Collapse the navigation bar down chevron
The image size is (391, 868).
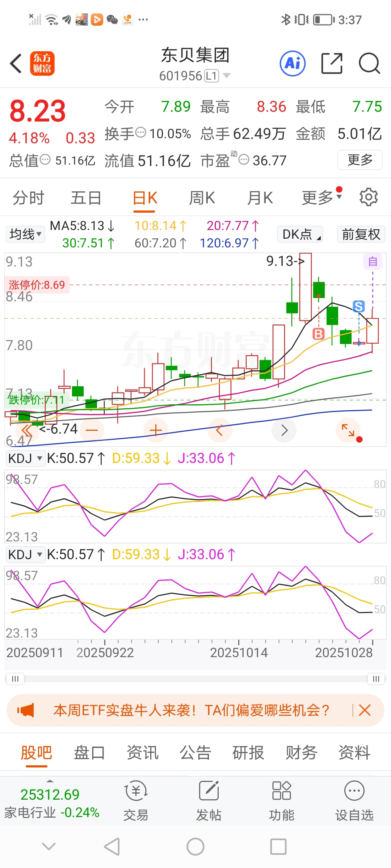(x=49, y=846)
